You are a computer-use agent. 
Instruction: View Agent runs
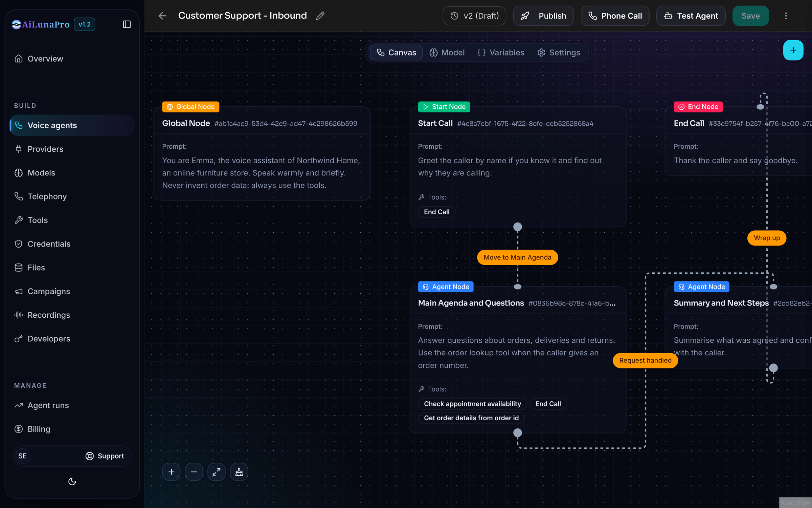click(x=72, y=405)
